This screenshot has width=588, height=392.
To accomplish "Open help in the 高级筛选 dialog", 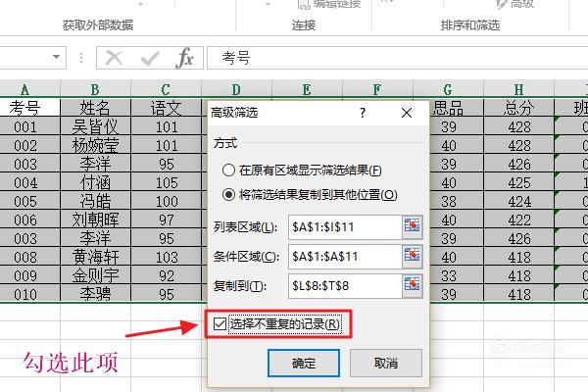I will point(363,113).
